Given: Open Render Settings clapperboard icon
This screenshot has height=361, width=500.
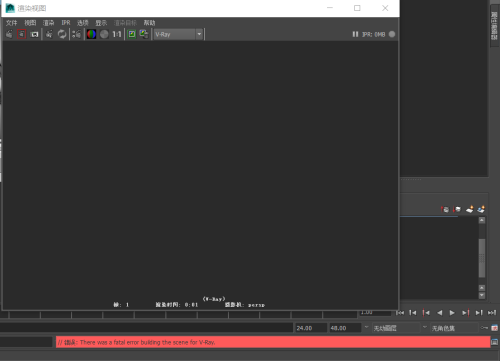Looking at the screenshot, I should point(76,34).
